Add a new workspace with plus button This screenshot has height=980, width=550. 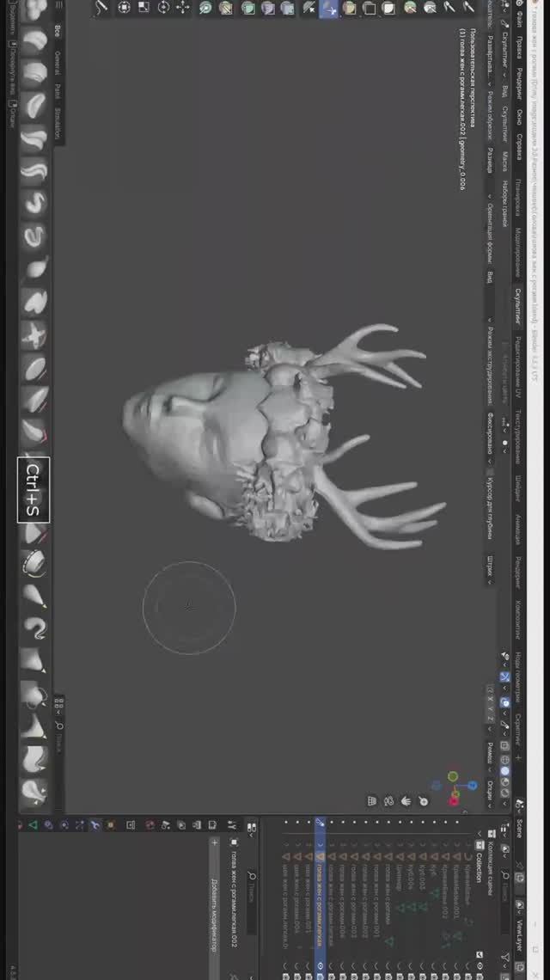coord(519,757)
